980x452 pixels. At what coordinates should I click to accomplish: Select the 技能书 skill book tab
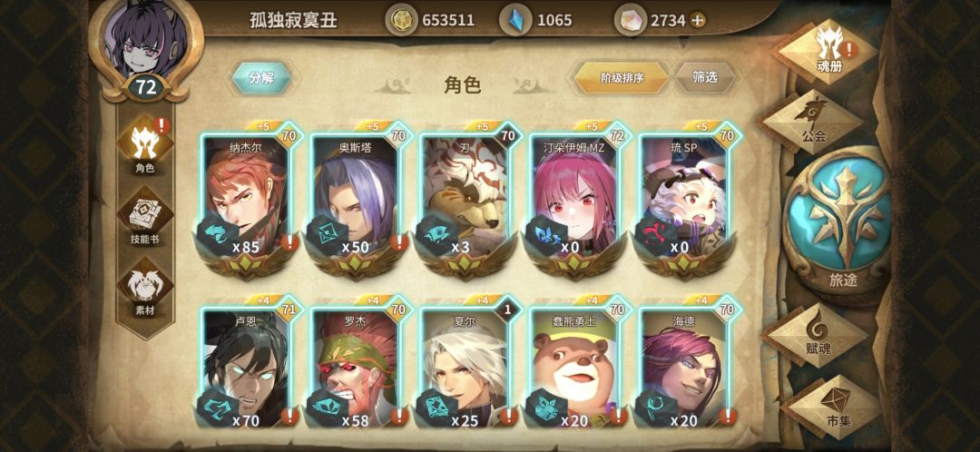[145, 215]
